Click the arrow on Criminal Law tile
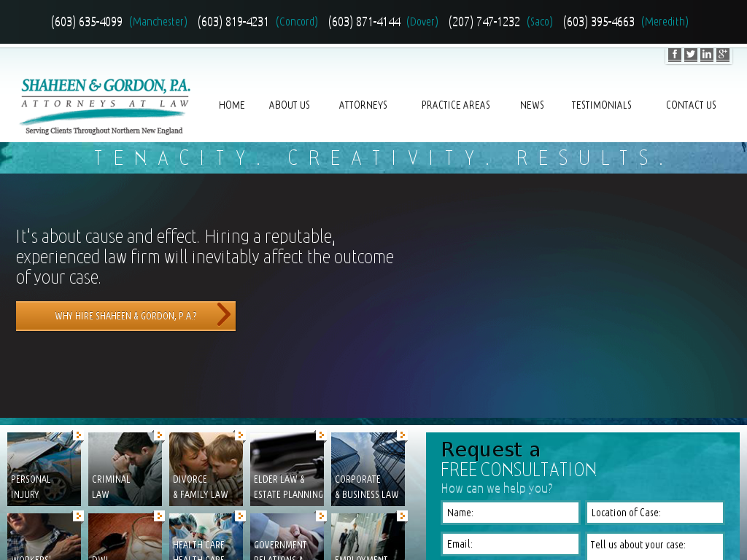 click(x=159, y=435)
